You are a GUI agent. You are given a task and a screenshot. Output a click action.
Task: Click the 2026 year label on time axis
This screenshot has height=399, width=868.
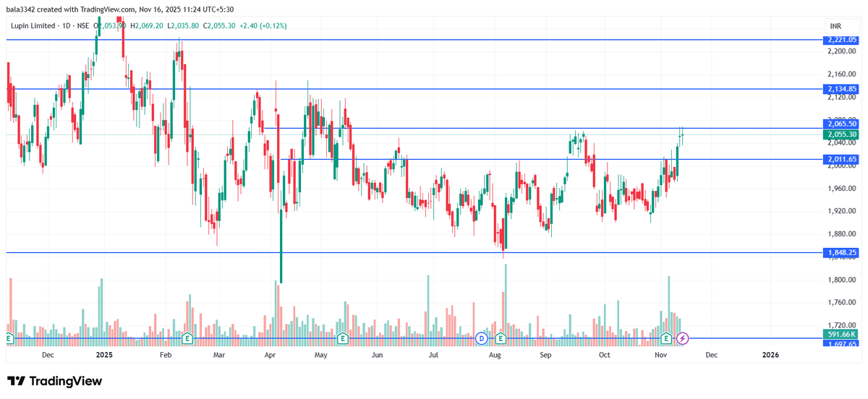click(770, 355)
